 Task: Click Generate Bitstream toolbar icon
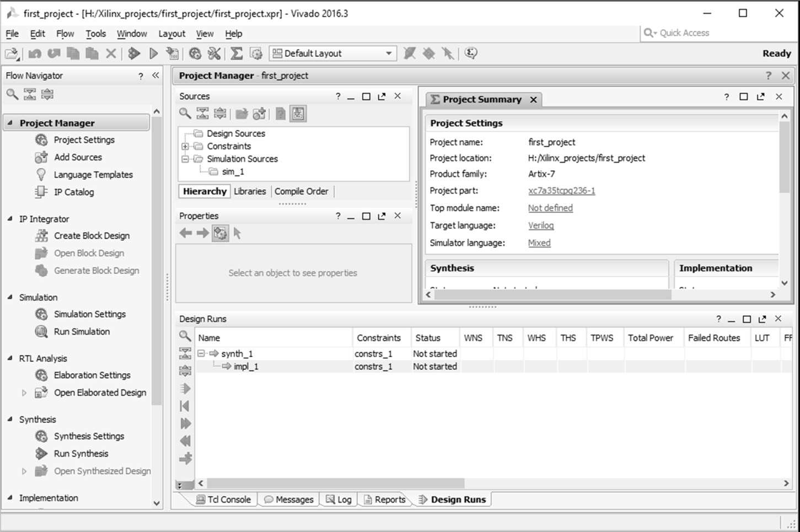173,53
